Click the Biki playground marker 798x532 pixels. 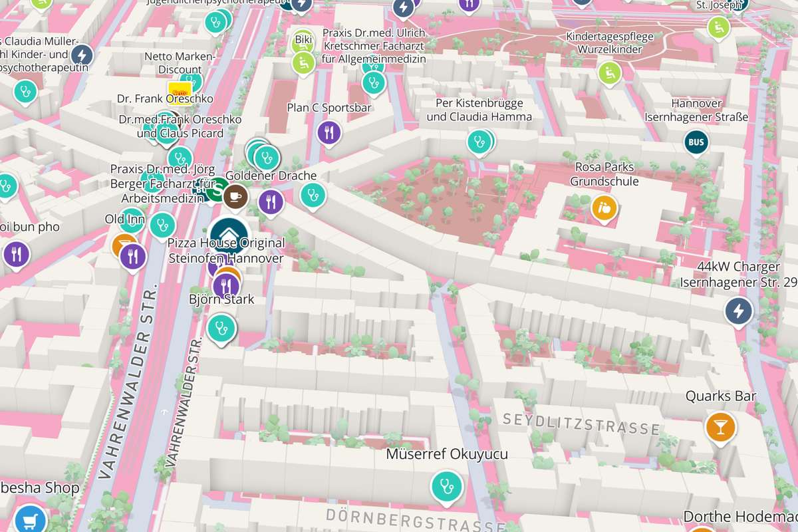coord(303,41)
